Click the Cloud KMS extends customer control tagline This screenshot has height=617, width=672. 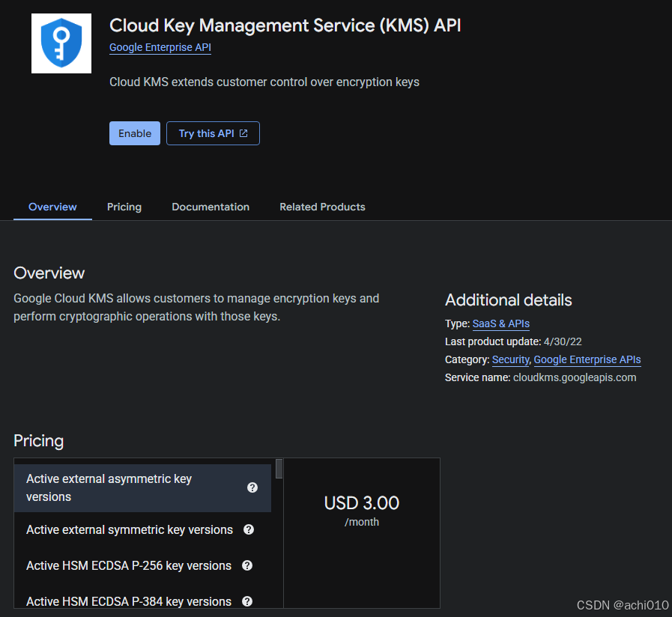click(264, 82)
